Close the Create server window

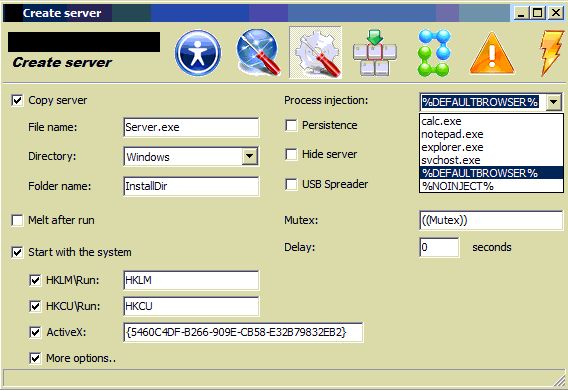[x=555, y=13]
